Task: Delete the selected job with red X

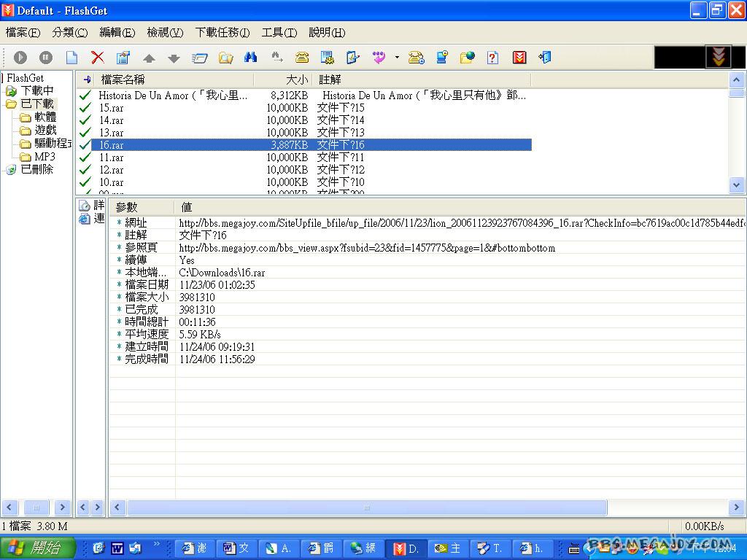Action: click(98, 58)
